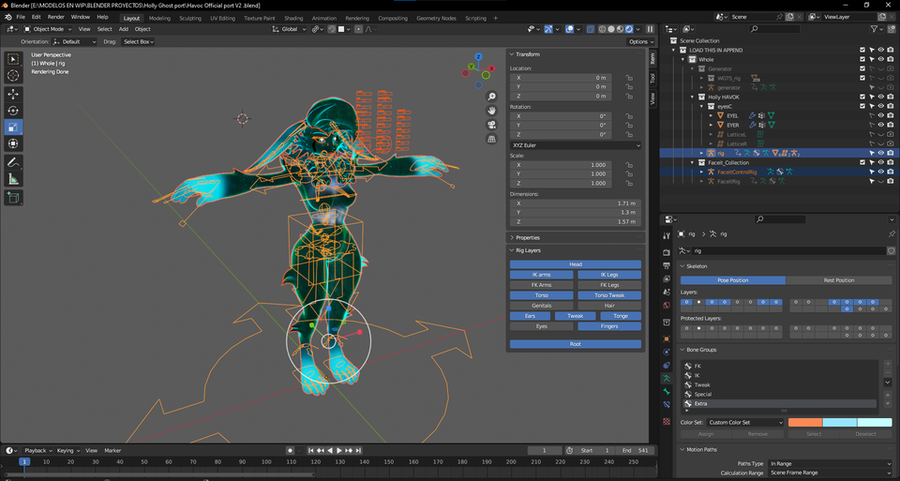Click the Blender logo menu icon
This screenshot has width=900, height=481.
click(x=8, y=17)
